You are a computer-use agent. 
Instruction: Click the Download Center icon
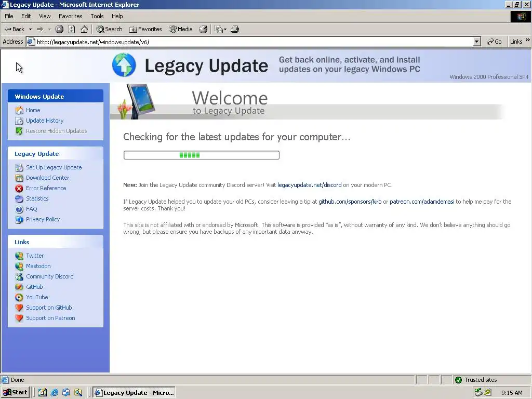coord(19,178)
